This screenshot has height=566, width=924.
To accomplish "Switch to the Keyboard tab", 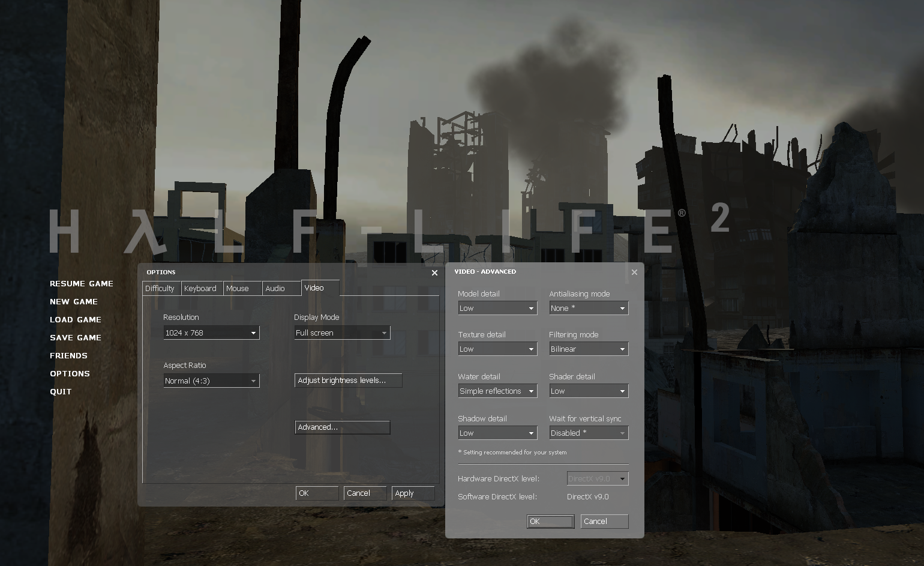I will point(202,288).
